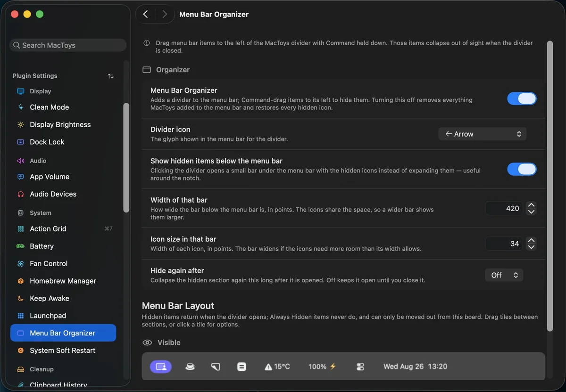Click icon size field showing 34
566x392 pixels.
click(504, 244)
